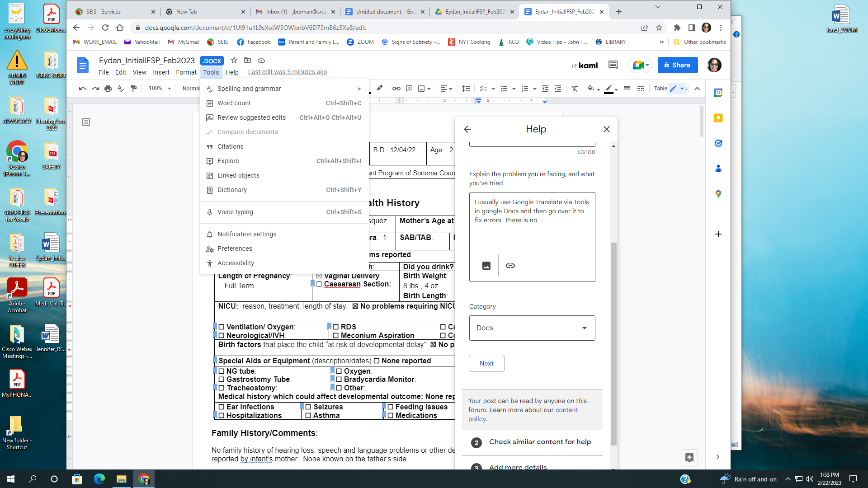Click the Next button in Help panel
This screenshot has height=488, width=868.
pos(486,363)
